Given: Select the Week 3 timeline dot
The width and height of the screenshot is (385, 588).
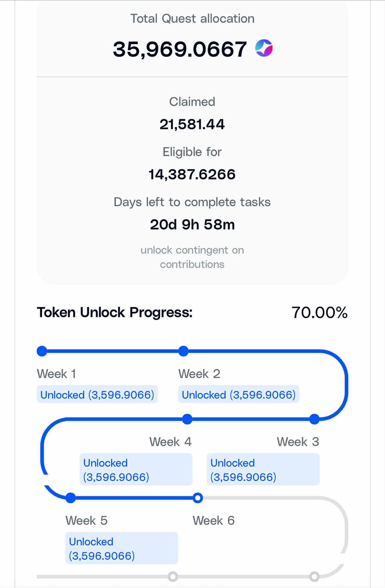Looking at the screenshot, I should click(x=314, y=419).
